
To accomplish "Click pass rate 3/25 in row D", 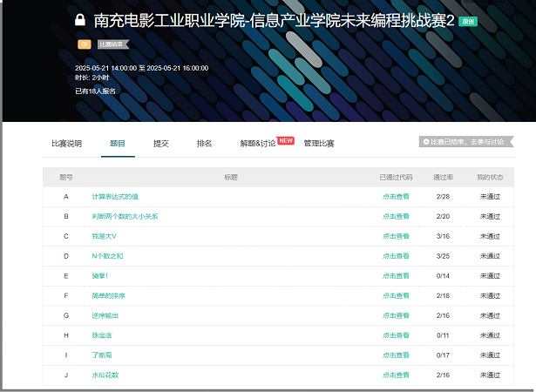I will point(443,256).
